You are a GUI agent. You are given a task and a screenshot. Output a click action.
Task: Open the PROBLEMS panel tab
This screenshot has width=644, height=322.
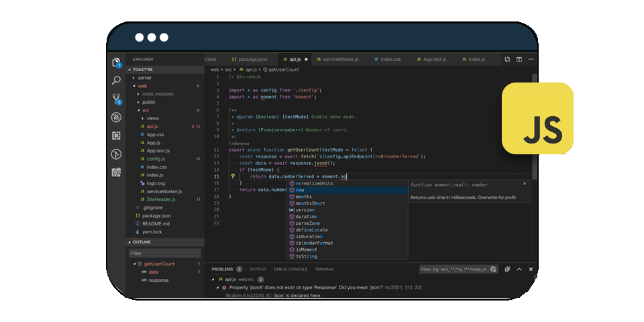coord(222,270)
